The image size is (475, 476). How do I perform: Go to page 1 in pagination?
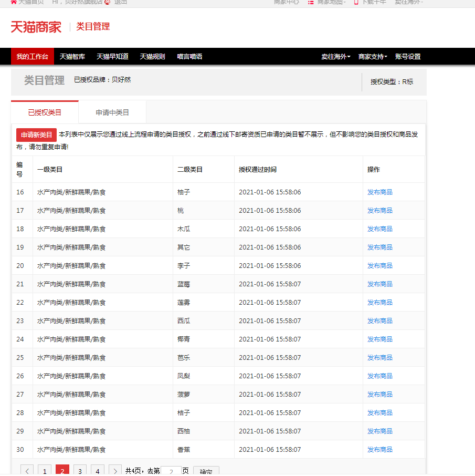pyautogui.click(x=45, y=470)
